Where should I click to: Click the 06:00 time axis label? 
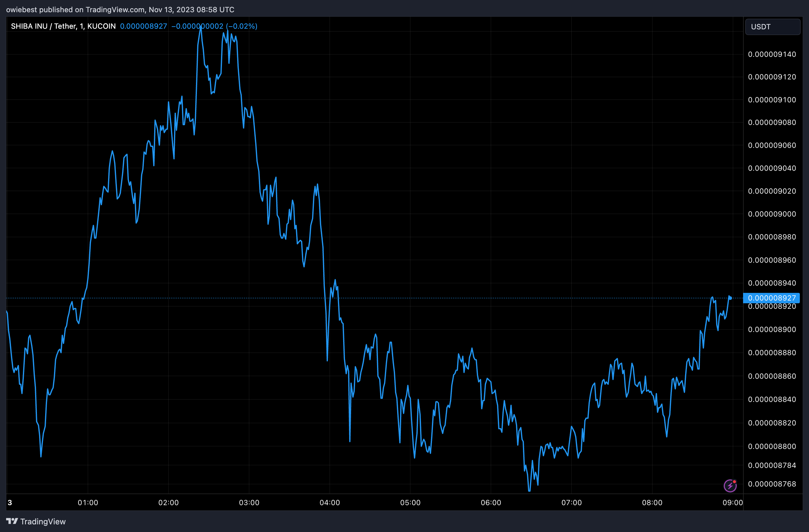click(491, 502)
